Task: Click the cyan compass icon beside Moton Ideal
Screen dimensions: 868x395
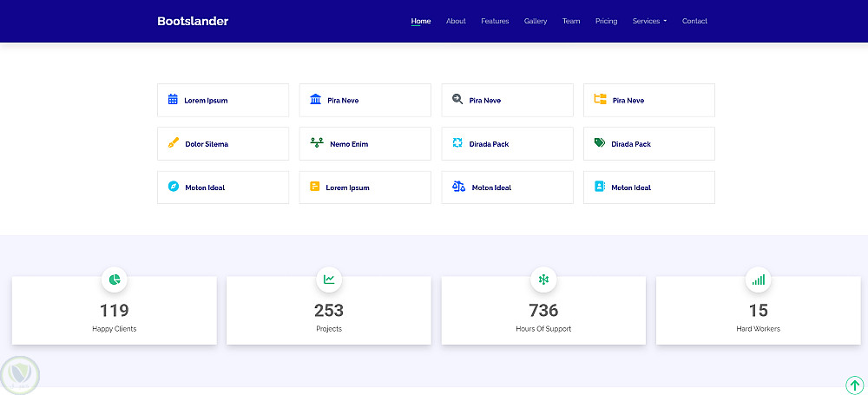Action: point(174,186)
